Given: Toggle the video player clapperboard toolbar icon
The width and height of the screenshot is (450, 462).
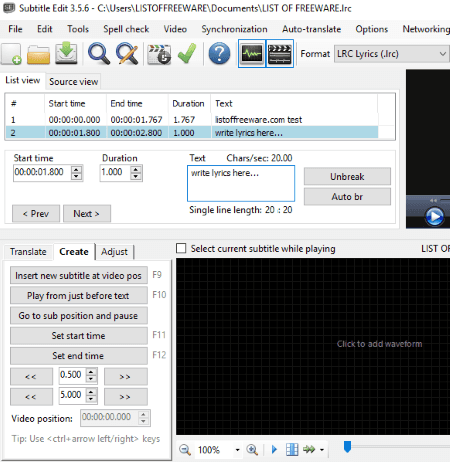Looking at the screenshot, I should click(x=280, y=54).
